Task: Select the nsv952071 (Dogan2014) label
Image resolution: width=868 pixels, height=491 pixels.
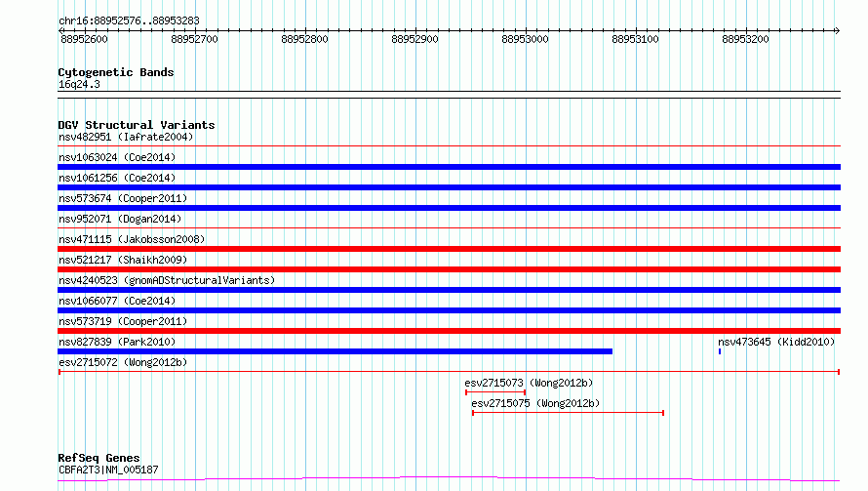Action: (120, 219)
